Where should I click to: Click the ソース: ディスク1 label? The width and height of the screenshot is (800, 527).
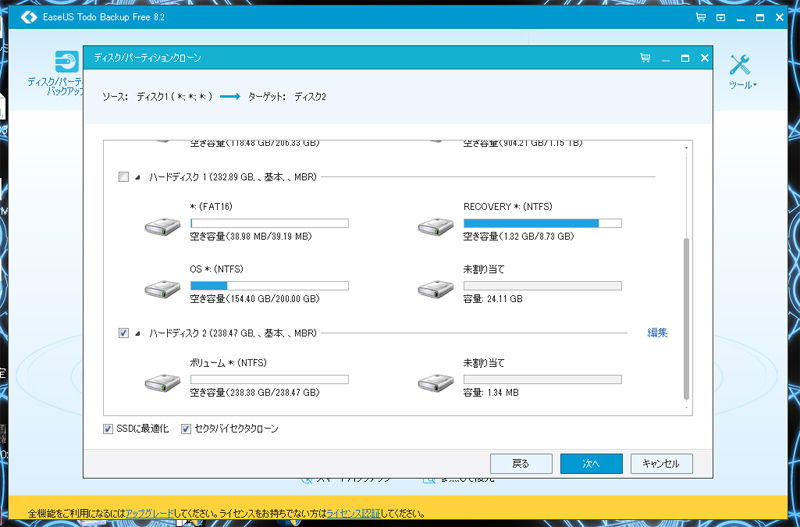[157, 97]
